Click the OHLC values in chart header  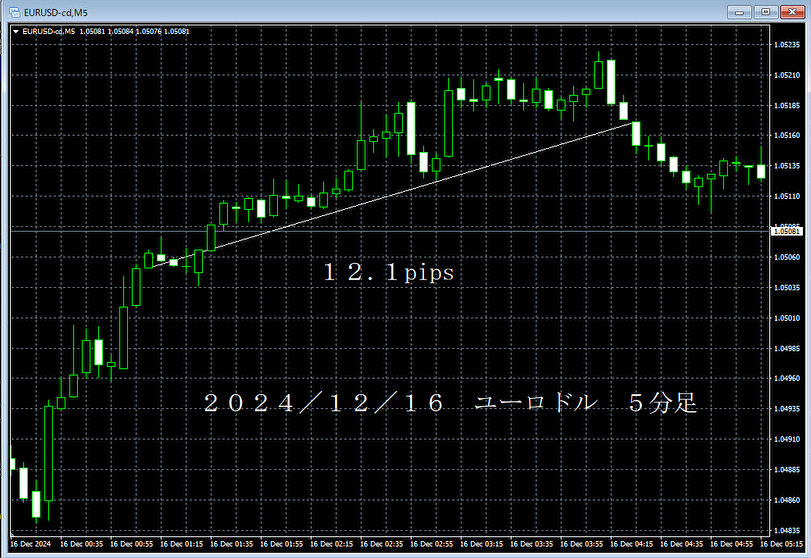click(135, 32)
